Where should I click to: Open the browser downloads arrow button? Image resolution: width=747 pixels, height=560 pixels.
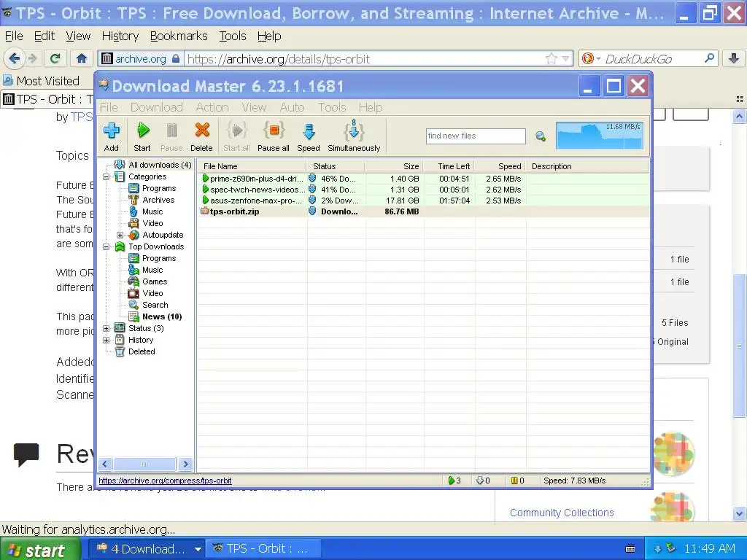pos(734,58)
